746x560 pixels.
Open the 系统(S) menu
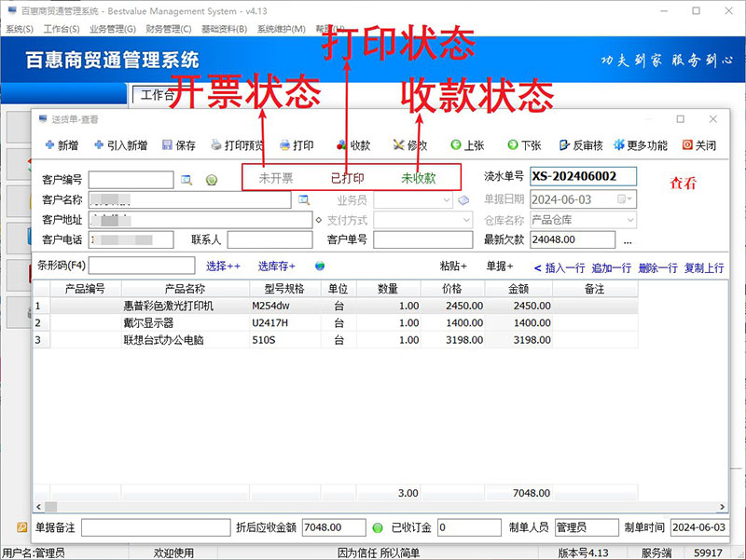pyautogui.click(x=20, y=29)
